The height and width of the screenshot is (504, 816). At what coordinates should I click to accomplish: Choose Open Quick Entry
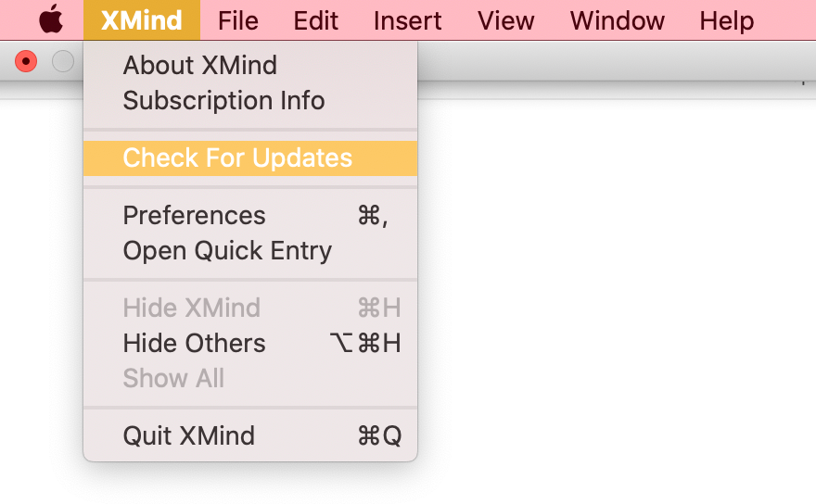250,251
